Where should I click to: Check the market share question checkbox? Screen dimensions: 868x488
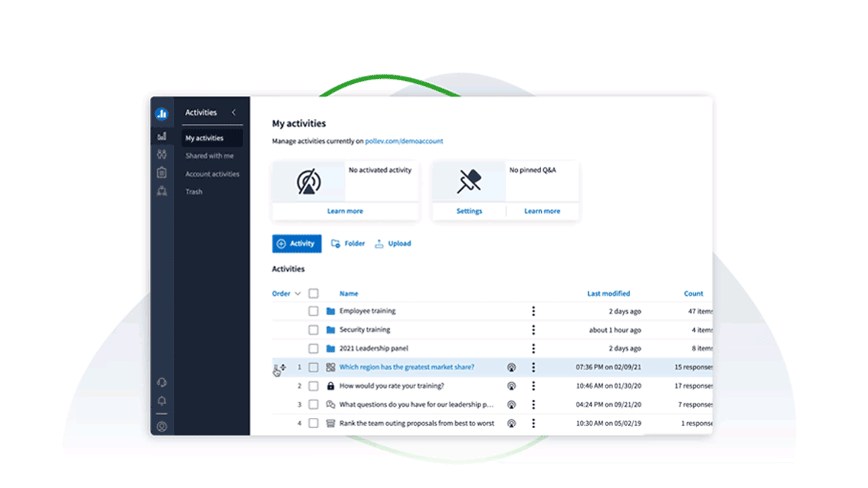313,367
